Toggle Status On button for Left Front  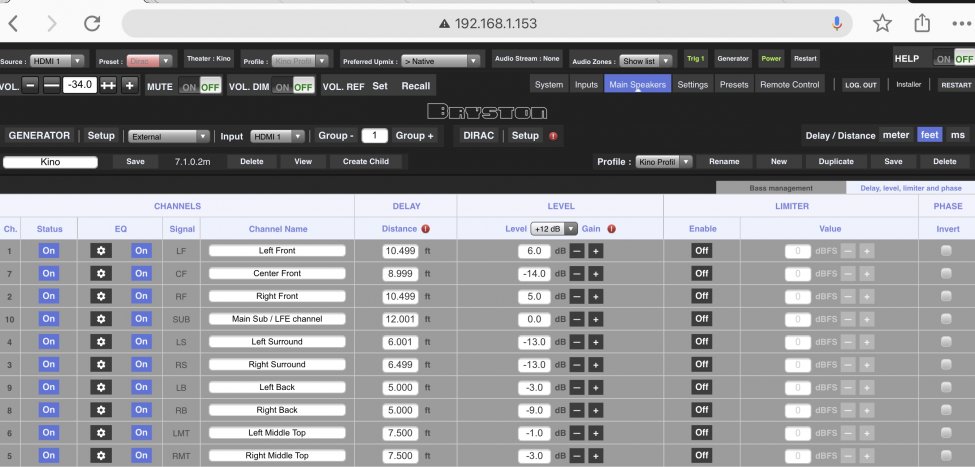click(x=49, y=251)
